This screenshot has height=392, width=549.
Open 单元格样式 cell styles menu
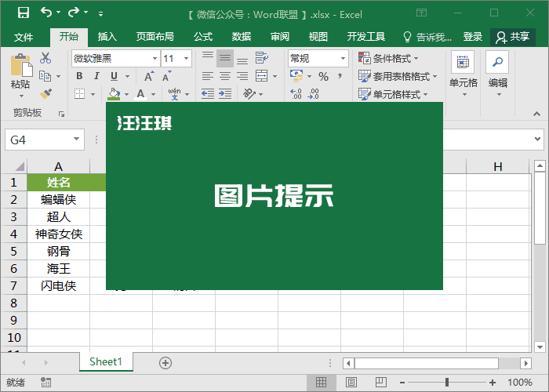pos(393,94)
